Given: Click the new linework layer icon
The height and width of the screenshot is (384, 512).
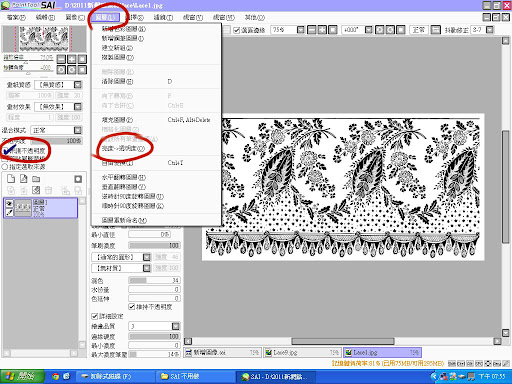Looking at the screenshot, I should click(23, 179).
